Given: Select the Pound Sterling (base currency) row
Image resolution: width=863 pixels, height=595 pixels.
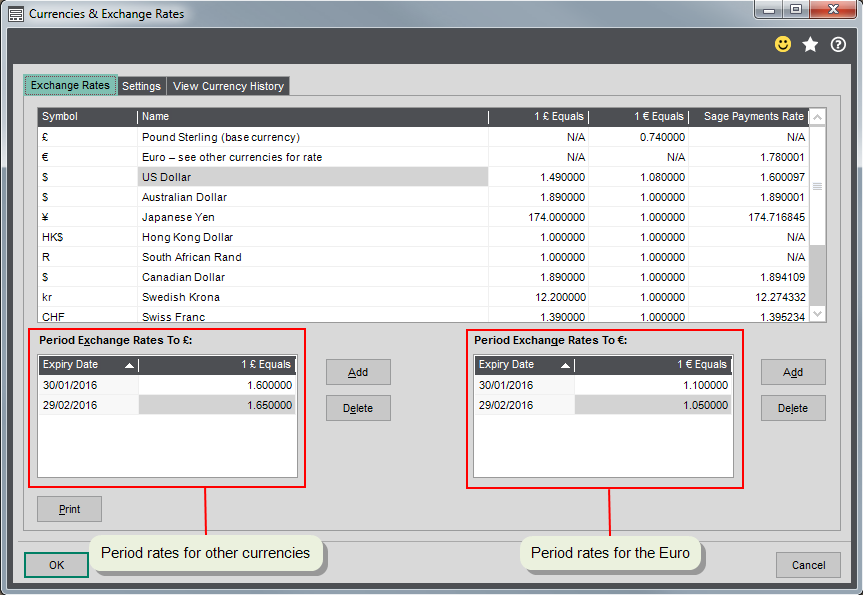Looking at the screenshot, I should (423, 137).
